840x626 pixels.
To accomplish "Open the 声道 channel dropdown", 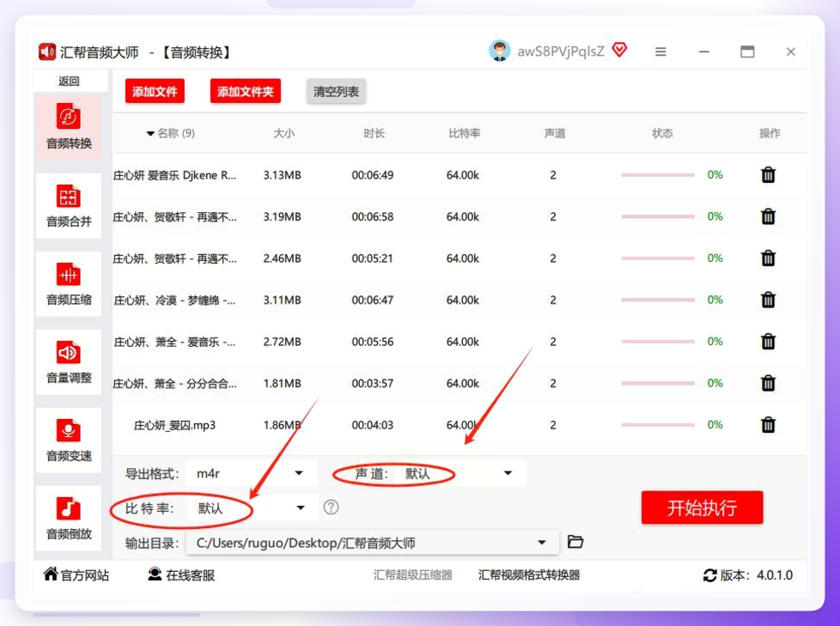I will 460,473.
